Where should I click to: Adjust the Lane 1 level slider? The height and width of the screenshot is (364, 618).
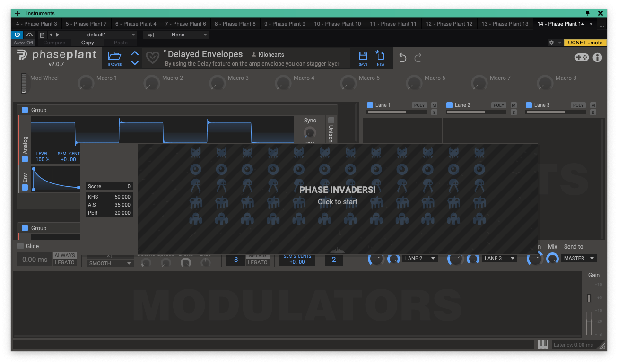tap(397, 112)
